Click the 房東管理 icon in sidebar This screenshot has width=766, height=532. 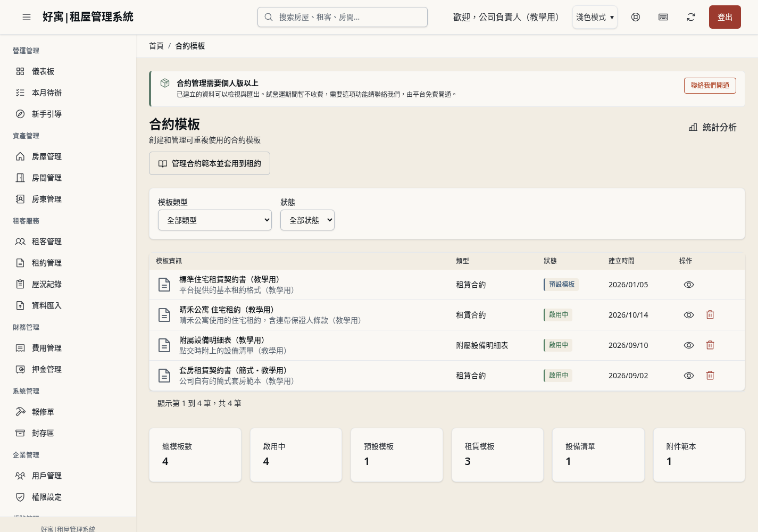[20, 199]
